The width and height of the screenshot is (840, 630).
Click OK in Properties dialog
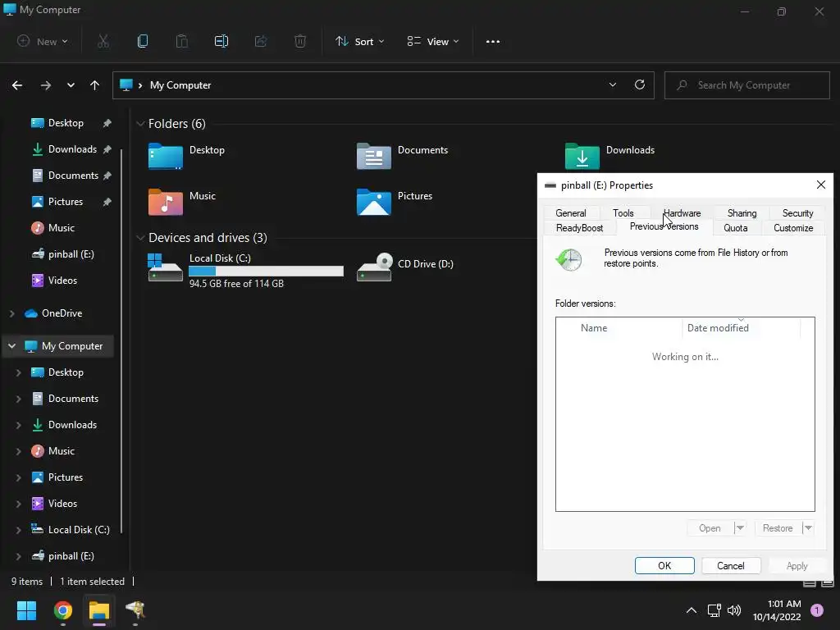pyautogui.click(x=664, y=566)
